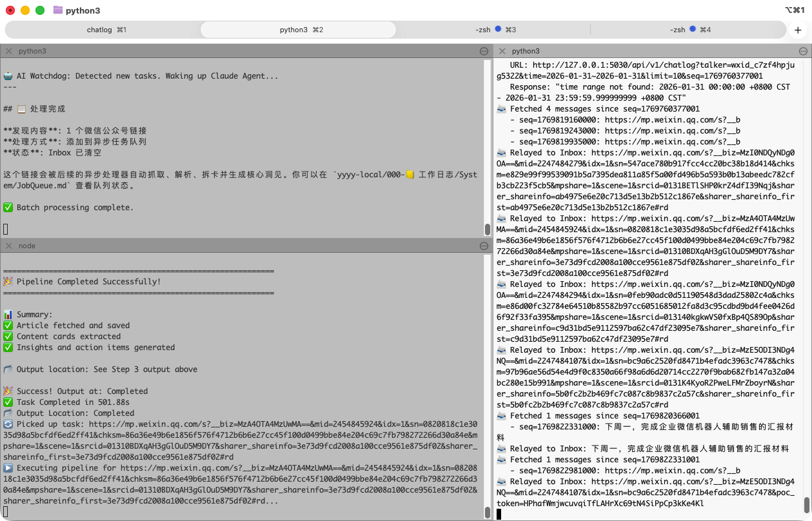Click the 'seq=1769822981000' message line

point(624,471)
